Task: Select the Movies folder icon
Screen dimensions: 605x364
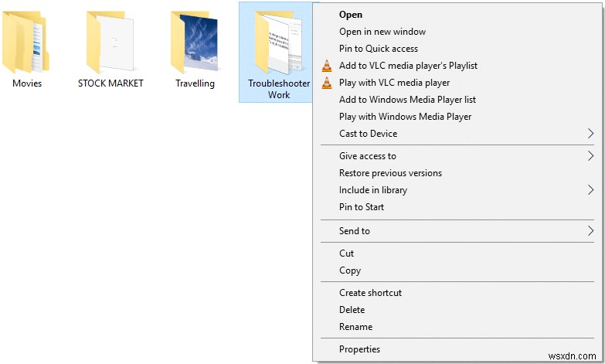Action: [x=25, y=42]
